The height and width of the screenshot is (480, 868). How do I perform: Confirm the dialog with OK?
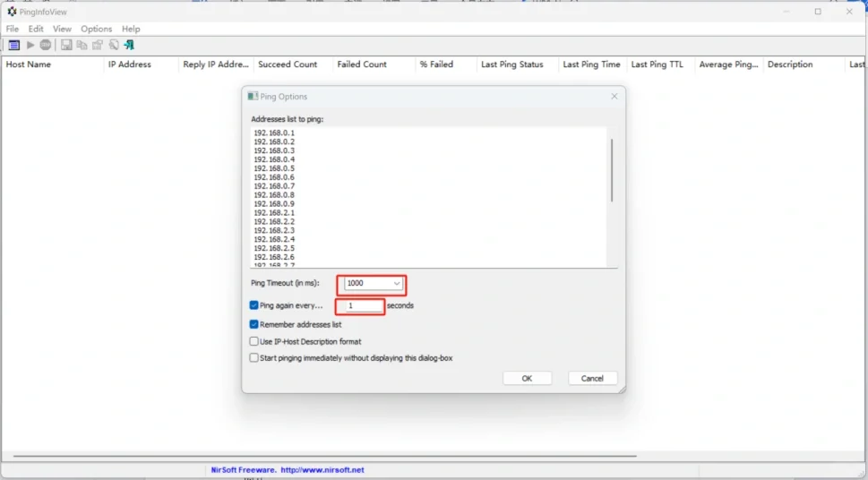pos(527,379)
